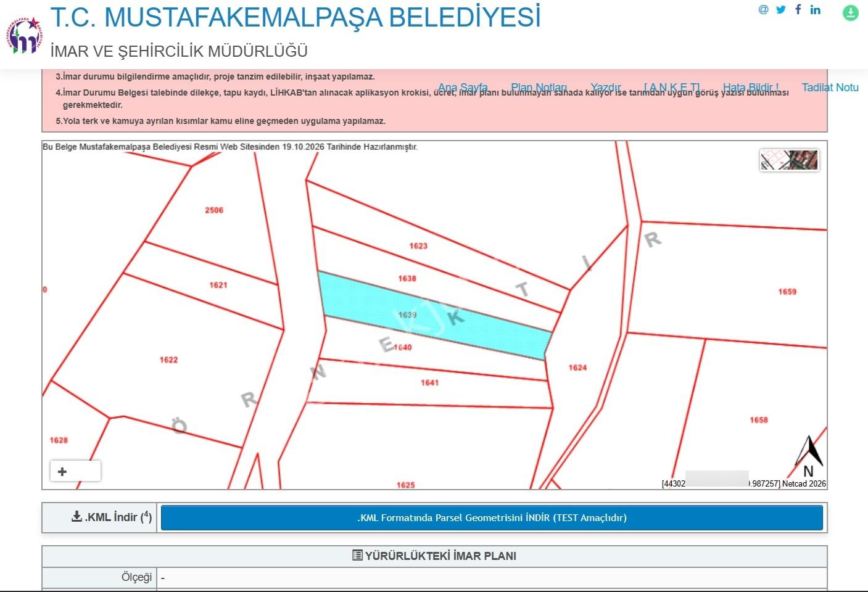Viewport: 868px width, 592px height.
Task: Click the Hata Bildir ! link
Action: (751, 88)
